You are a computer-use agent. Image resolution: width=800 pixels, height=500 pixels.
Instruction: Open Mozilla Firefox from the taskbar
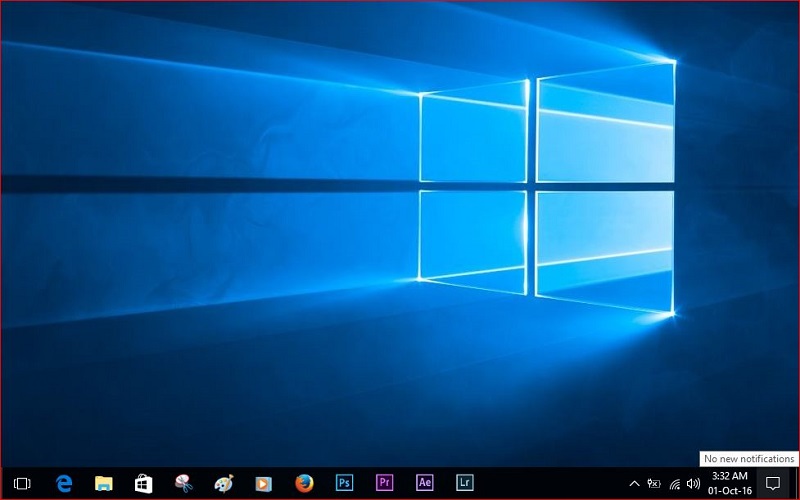304,483
